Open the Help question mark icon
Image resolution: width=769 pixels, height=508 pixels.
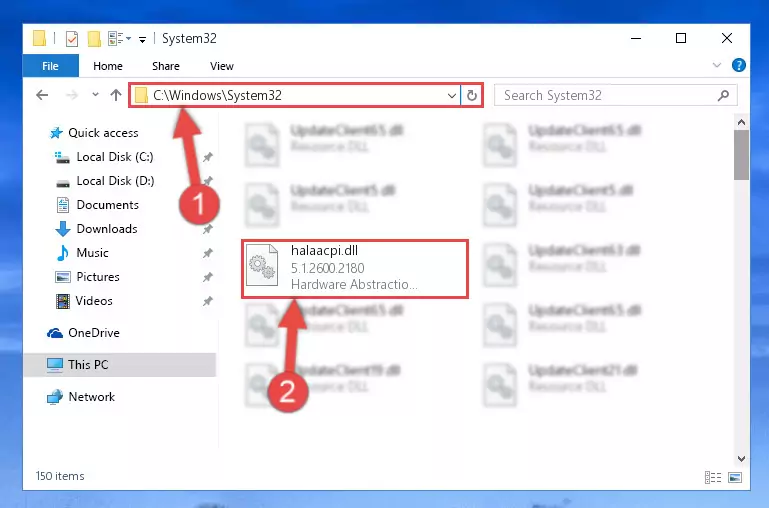(x=739, y=65)
